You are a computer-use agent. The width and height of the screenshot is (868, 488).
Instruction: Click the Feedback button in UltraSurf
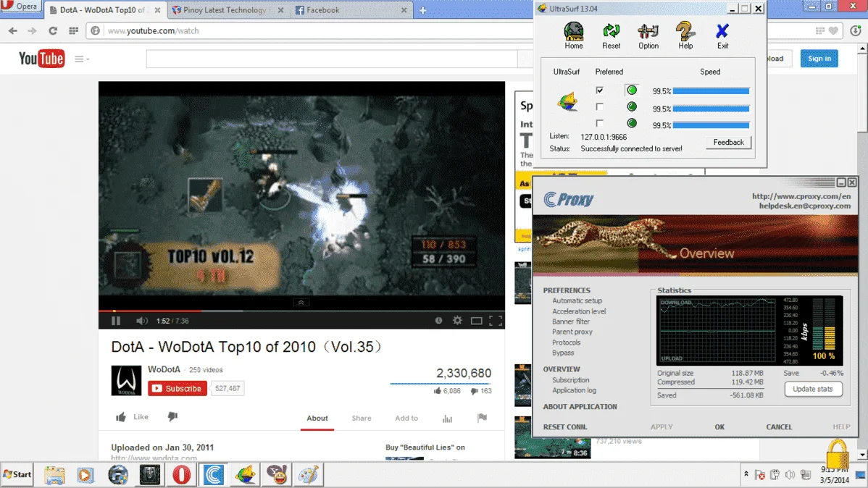point(728,142)
